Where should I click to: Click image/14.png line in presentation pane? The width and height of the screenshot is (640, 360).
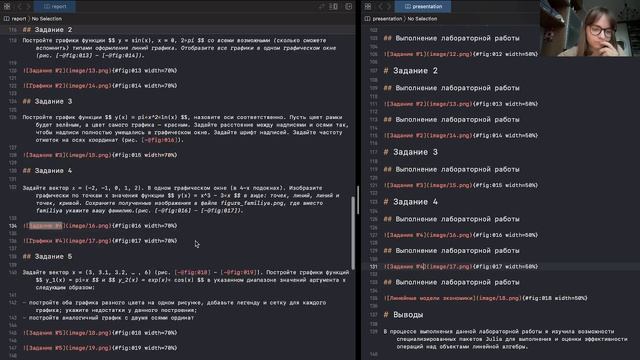[x=461, y=136]
